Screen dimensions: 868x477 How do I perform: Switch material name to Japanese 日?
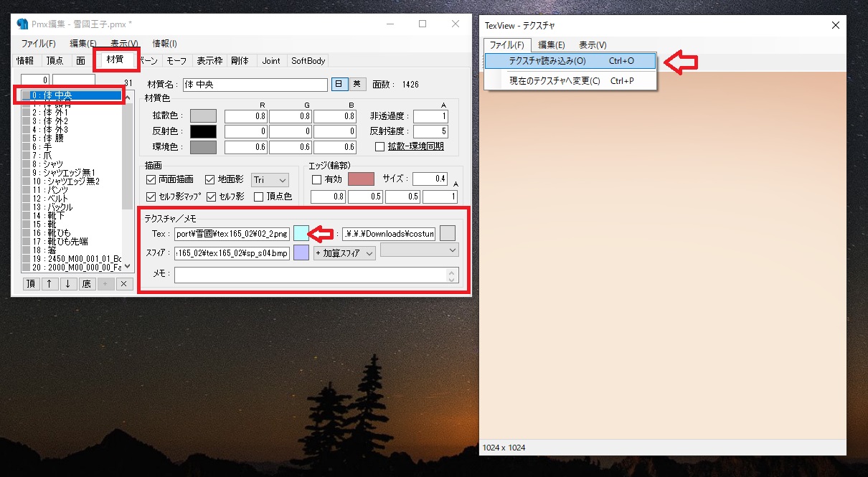click(x=339, y=85)
